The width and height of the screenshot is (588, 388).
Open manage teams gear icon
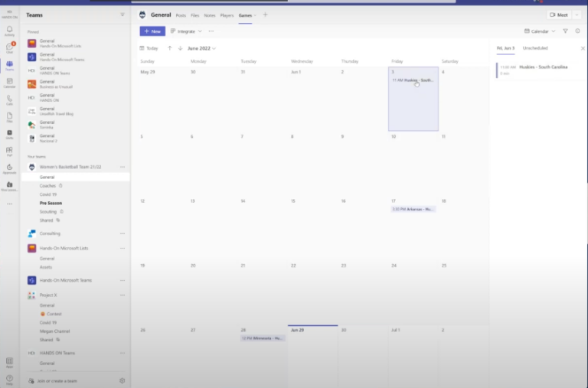click(122, 380)
